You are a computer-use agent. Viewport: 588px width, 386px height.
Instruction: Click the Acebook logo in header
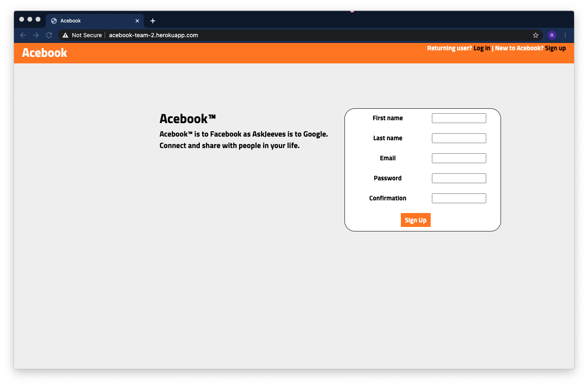point(45,53)
